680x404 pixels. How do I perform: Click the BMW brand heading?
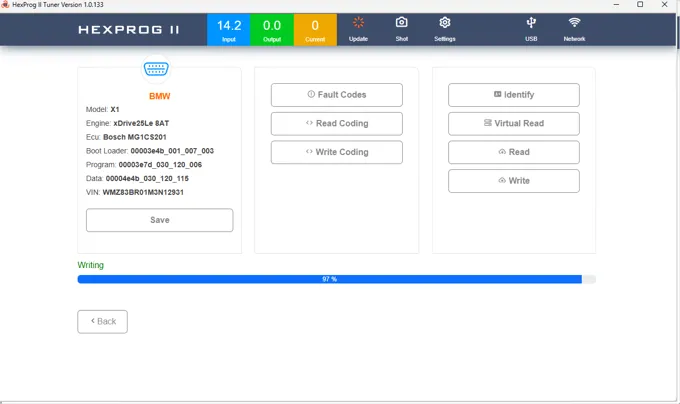160,96
